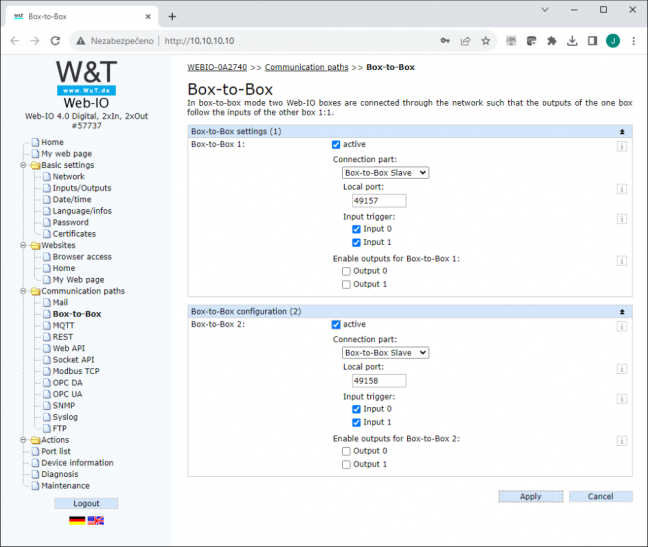Collapse the Actions tree folder
This screenshot has width=648, height=547.
point(23,440)
